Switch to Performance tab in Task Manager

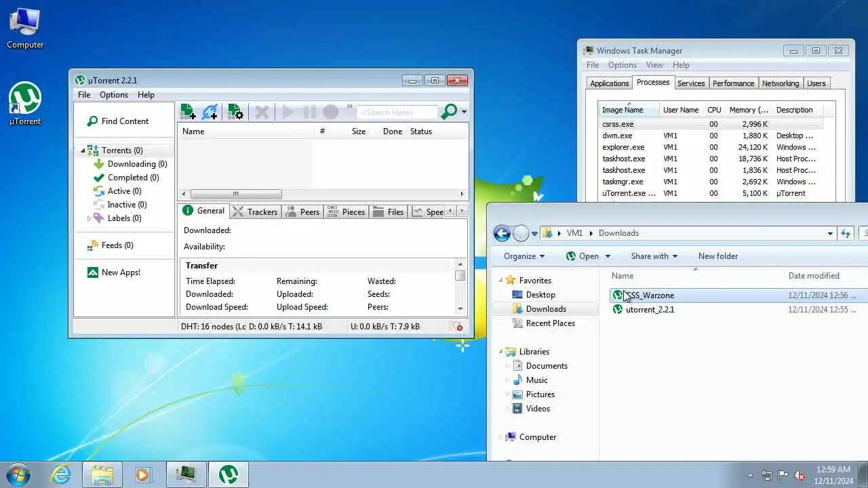point(733,83)
